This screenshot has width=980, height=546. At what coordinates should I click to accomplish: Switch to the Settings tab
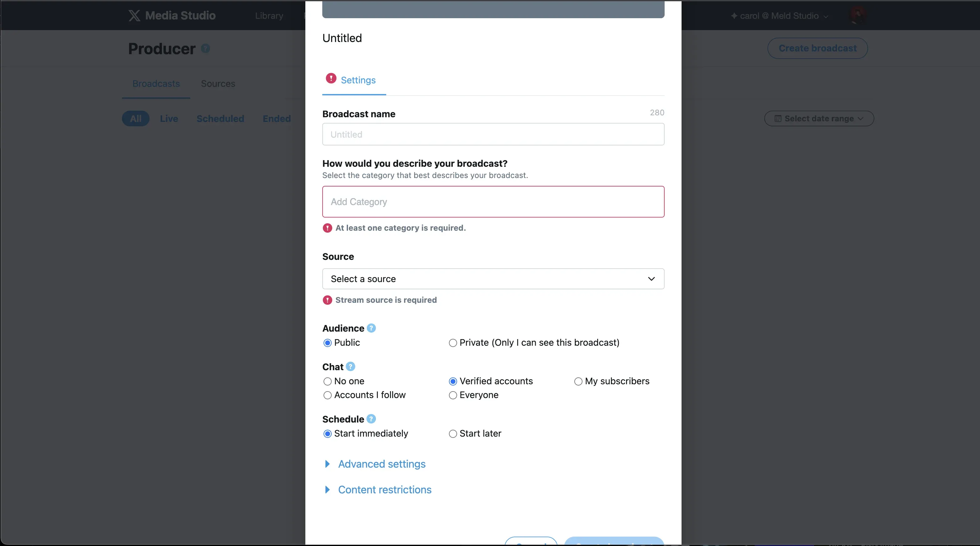(354, 80)
